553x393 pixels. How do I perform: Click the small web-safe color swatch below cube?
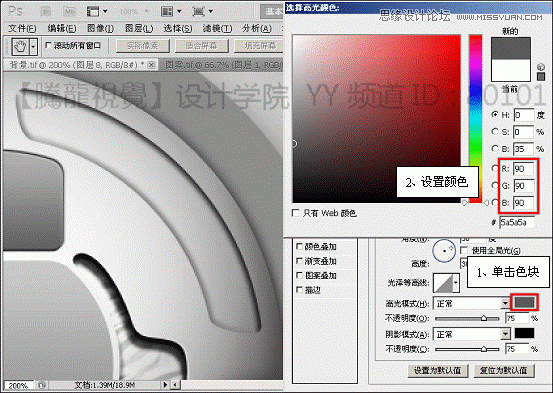click(541, 77)
